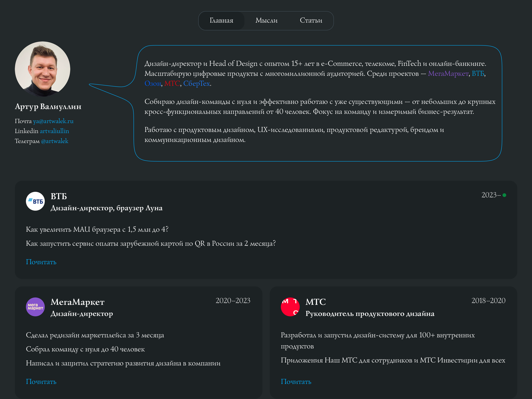This screenshot has height=399, width=532.
Task: Click the line Разработал и запустил дизайн-систему
Action: pos(378,341)
